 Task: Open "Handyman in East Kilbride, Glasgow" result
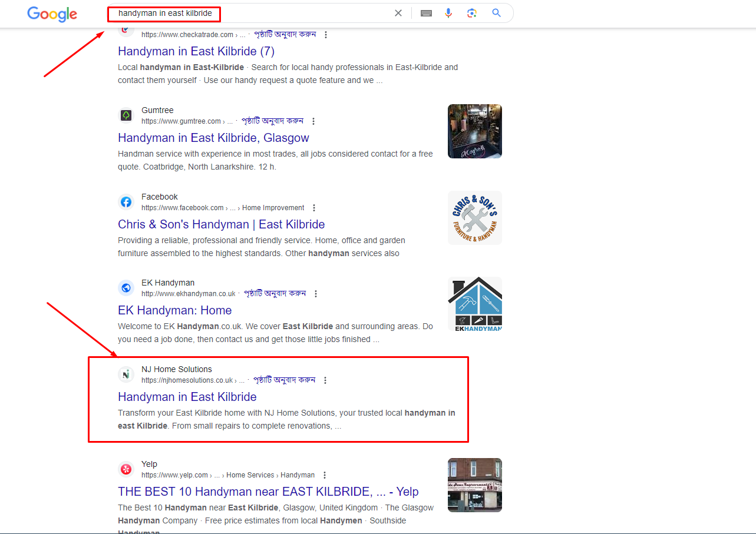click(213, 138)
